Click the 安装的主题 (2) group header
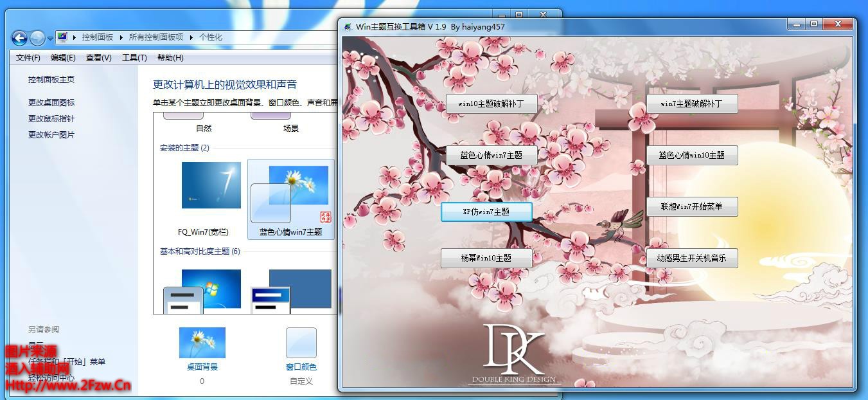The height and width of the screenshot is (400, 868). pos(184,148)
